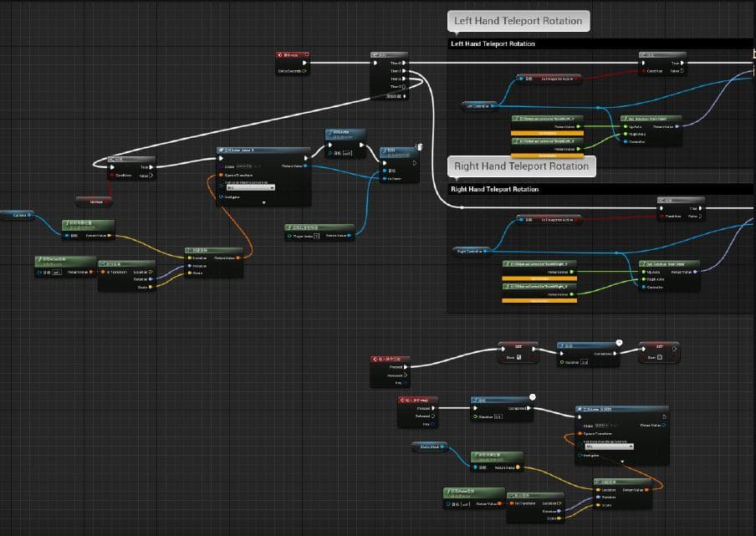Open Class selector on the bottom SpawnActor node
The width and height of the screenshot is (756, 536).
tap(606, 426)
